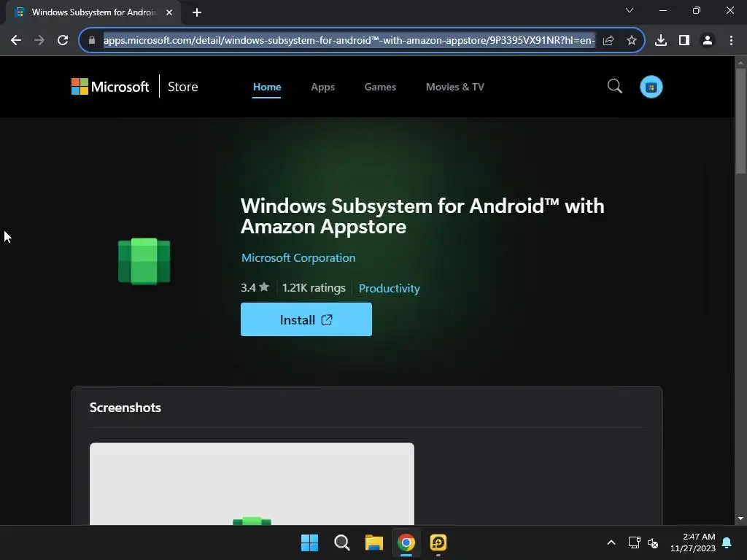Click the Install button
747x560 pixels.
click(x=306, y=319)
